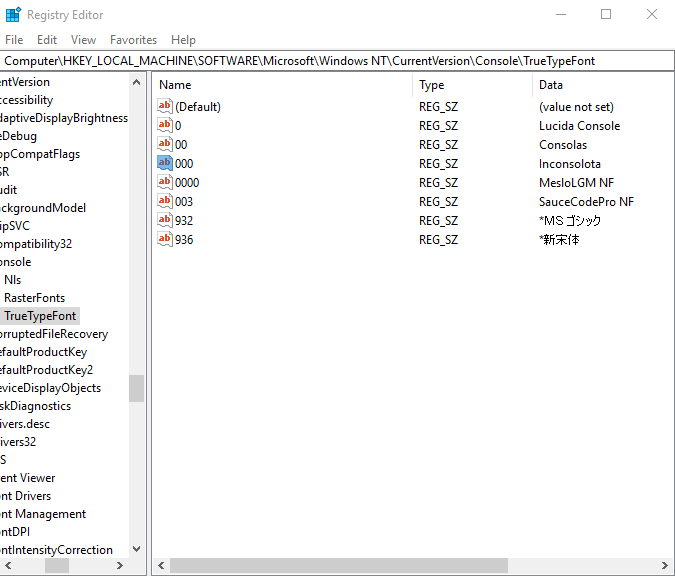This screenshot has width=675, height=576.
Task: Select the BackgroundModel key in the tree
Action: [43, 208]
